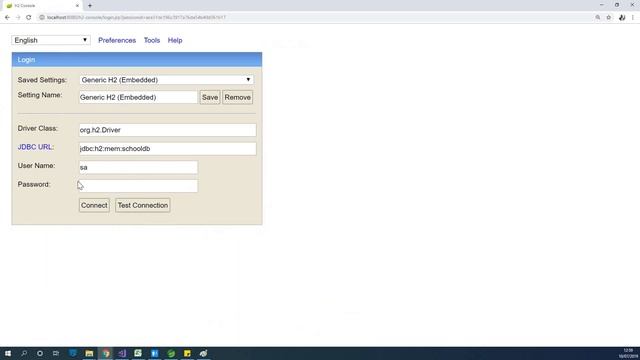Close the H2 Console tab
The height and width of the screenshot is (360, 640).
coord(77,6)
